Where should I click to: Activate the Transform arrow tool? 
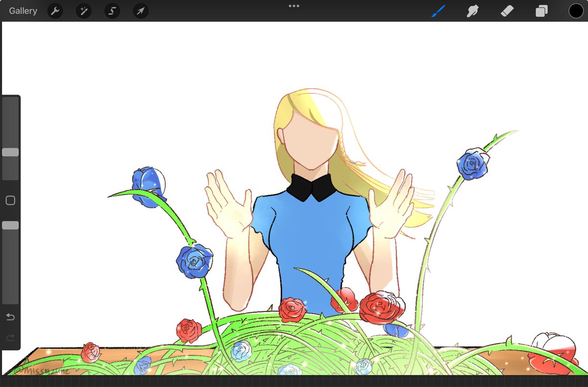pos(141,11)
